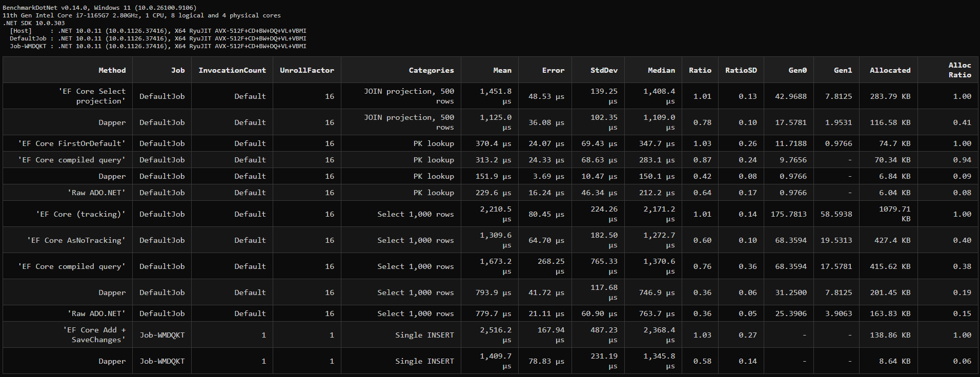Select the Gen0 value 42.9688
Screen dimensions: 980x377
coord(791,96)
